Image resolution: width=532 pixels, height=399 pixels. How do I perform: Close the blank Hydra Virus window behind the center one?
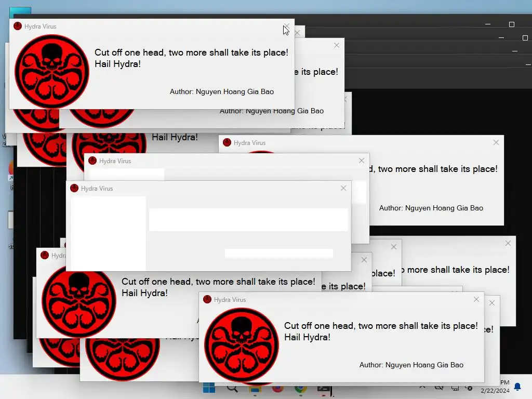pos(362,161)
